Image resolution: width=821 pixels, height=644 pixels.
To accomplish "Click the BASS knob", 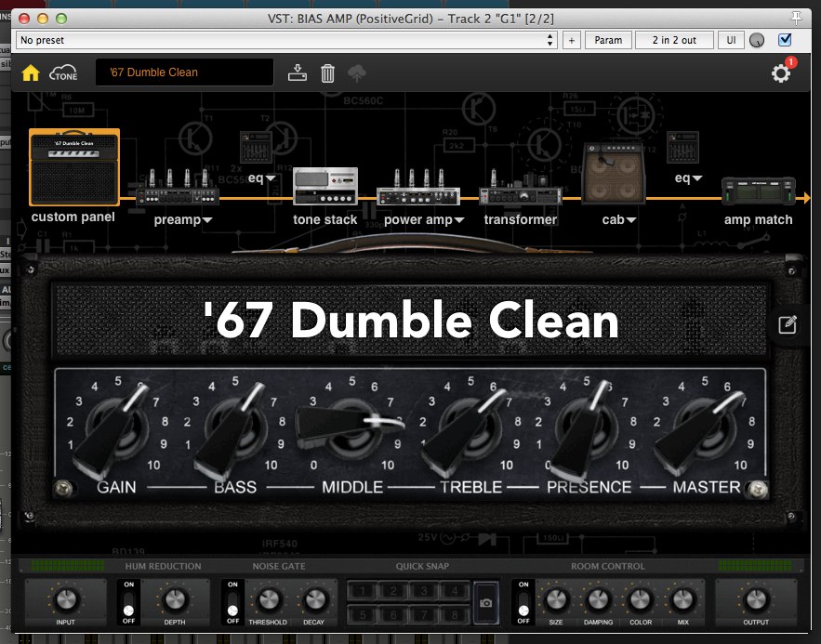I will tap(234, 429).
